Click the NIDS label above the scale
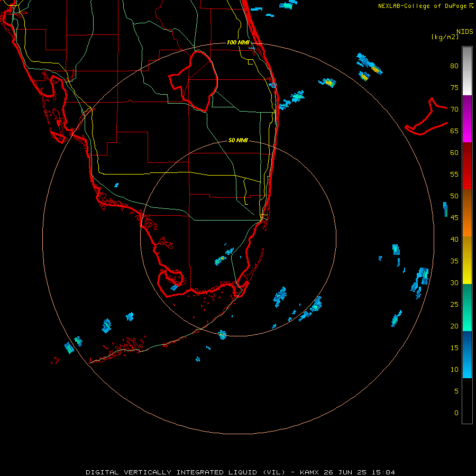Viewport: 476px width, 476px height. pos(465,32)
